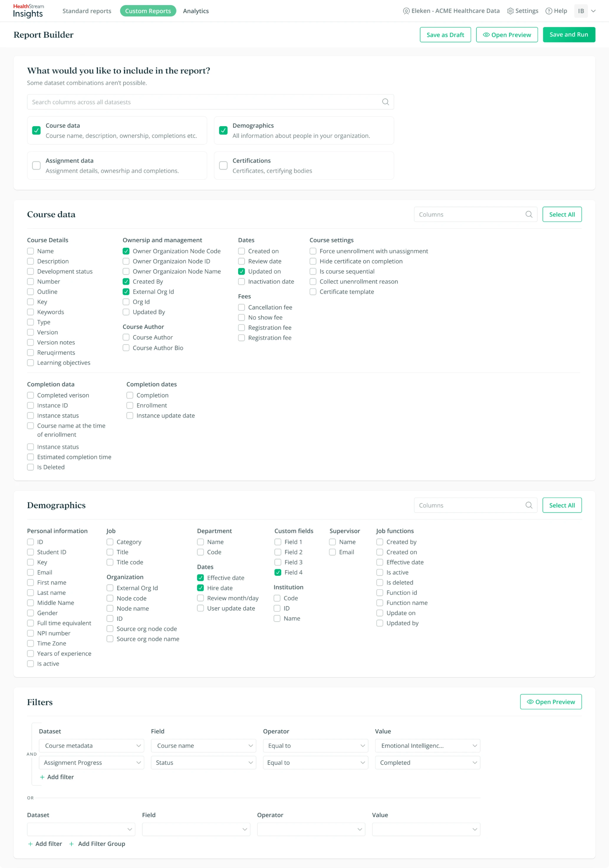Click the HealthStream Insights logo

(x=28, y=11)
